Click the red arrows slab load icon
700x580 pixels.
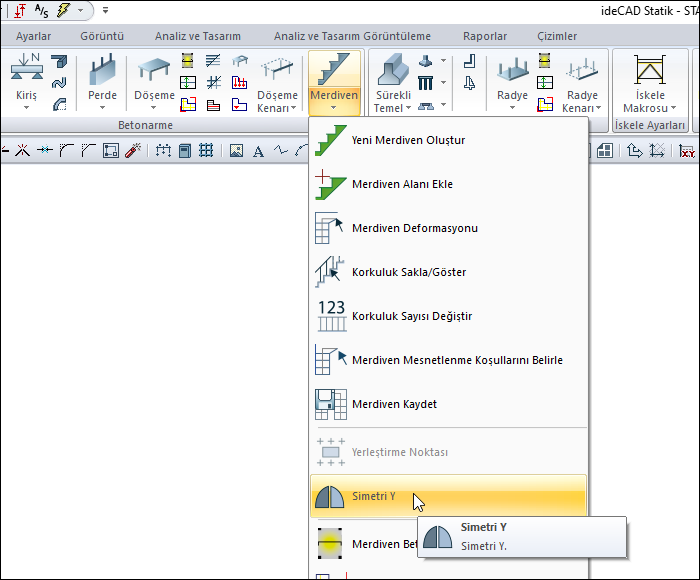(239, 83)
